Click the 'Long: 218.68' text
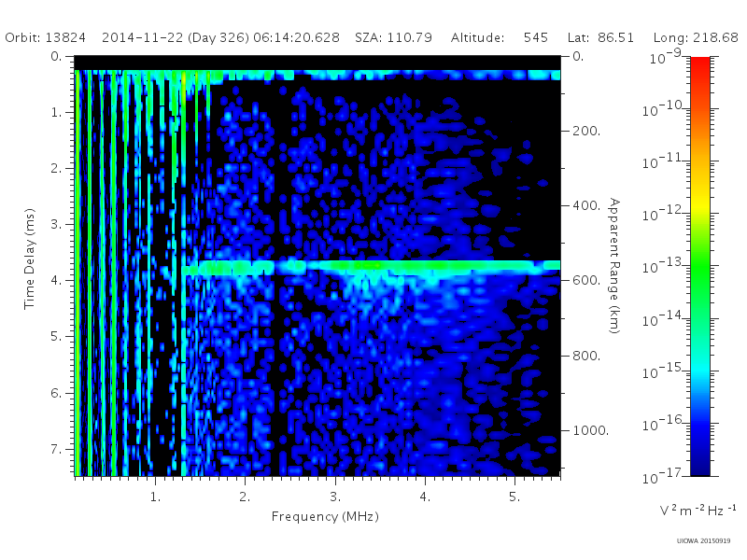 tap(696, 37)
